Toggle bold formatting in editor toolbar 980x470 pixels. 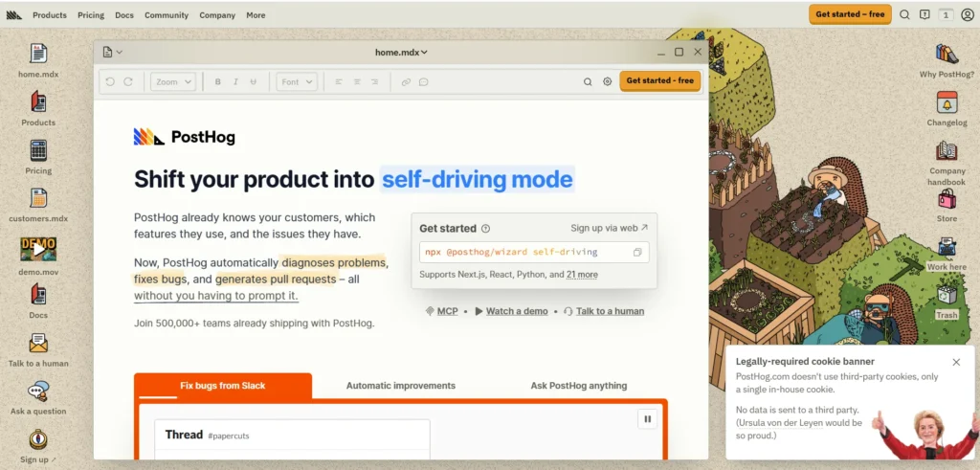click(x=217, y=82)
